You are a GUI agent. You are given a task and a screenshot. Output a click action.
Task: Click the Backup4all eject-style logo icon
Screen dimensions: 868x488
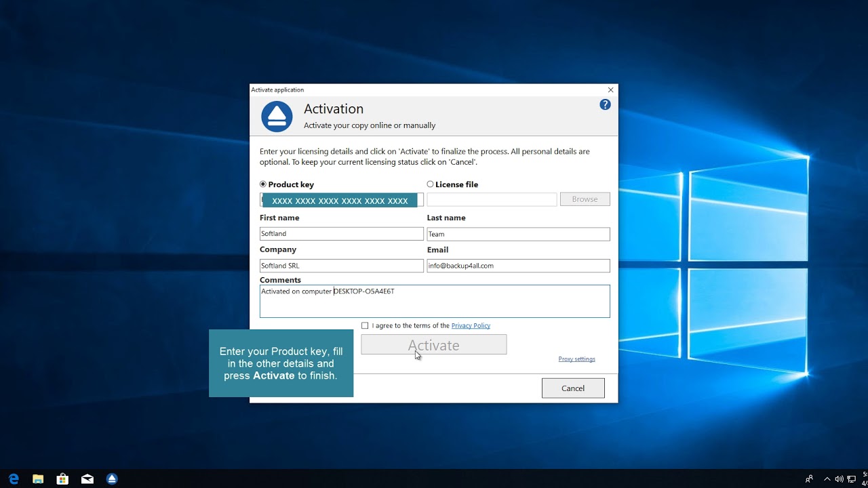[x=277, y=116]
